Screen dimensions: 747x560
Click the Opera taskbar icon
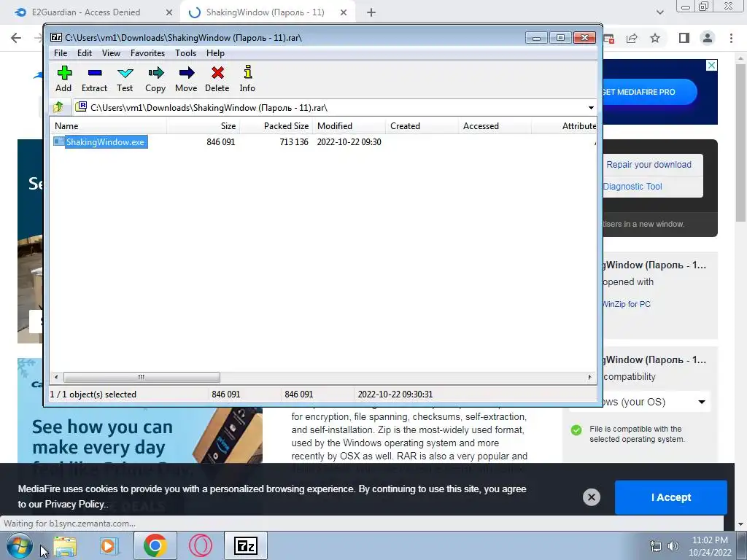point(201,545)
